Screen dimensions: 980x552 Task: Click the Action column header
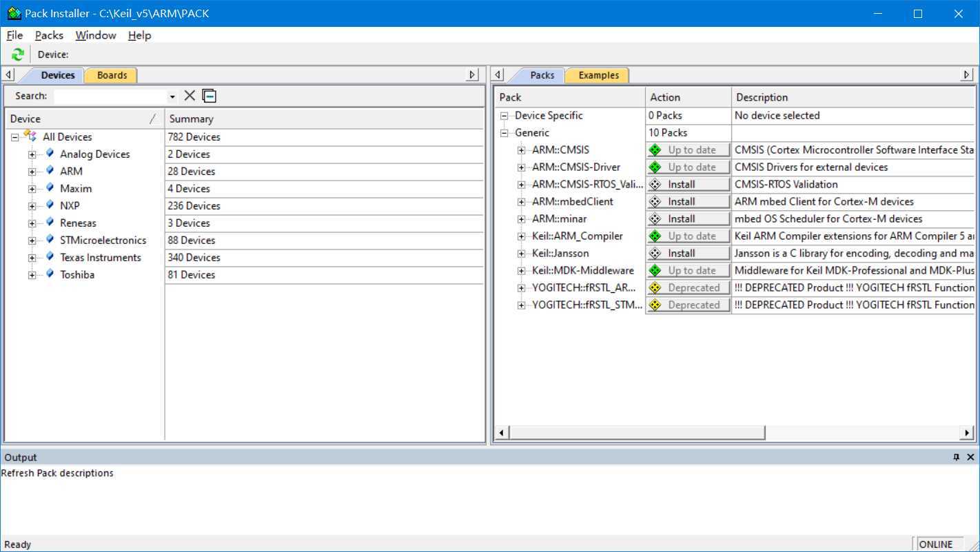[x=688, y=97]
